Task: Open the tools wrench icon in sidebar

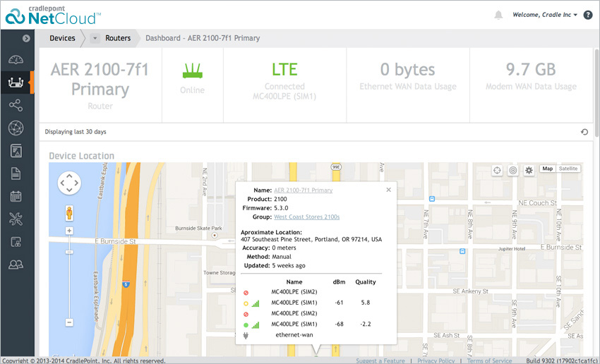Action: (16, 219)
